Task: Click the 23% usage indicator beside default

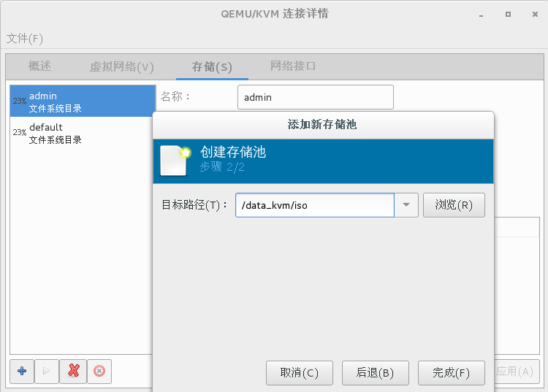Action: pos(20,132)
